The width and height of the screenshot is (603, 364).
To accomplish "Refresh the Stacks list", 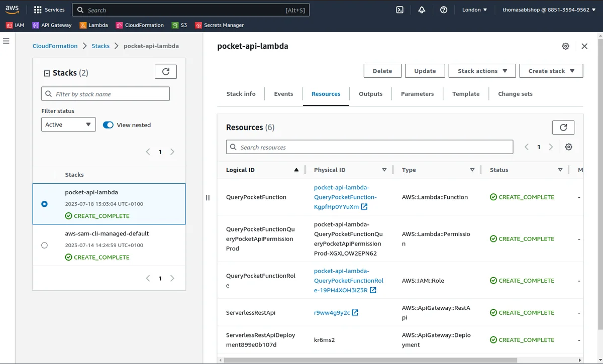I will coord(166,72).
